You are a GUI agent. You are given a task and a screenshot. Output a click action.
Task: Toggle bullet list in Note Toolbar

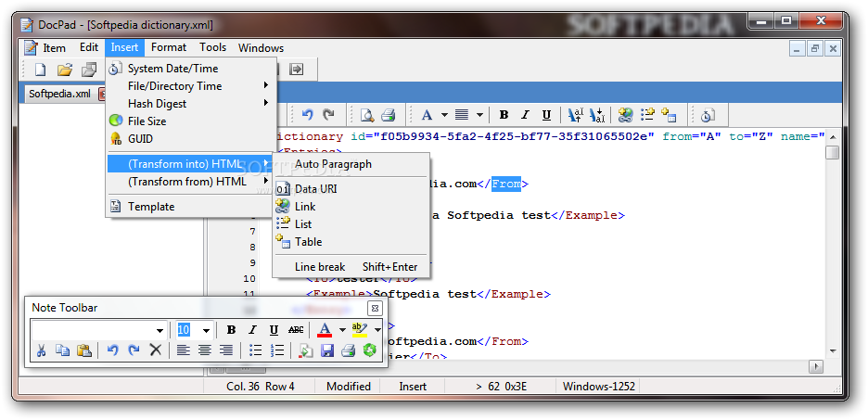255,350
